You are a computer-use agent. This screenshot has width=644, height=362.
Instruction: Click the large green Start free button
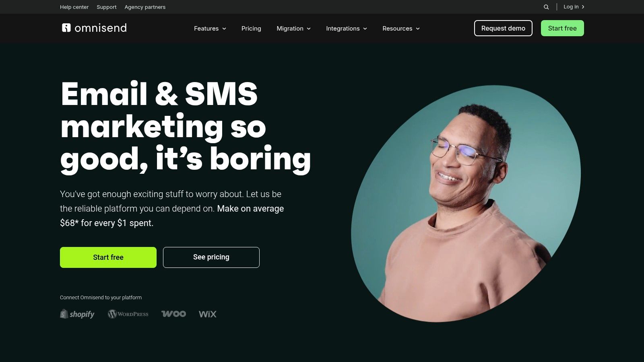pos(108,257)
